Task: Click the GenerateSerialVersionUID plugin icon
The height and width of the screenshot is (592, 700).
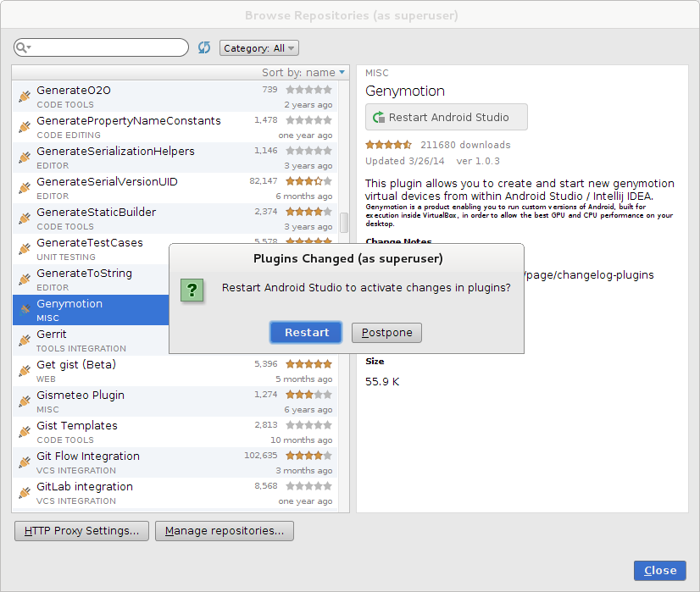Action: pos(25,188)
